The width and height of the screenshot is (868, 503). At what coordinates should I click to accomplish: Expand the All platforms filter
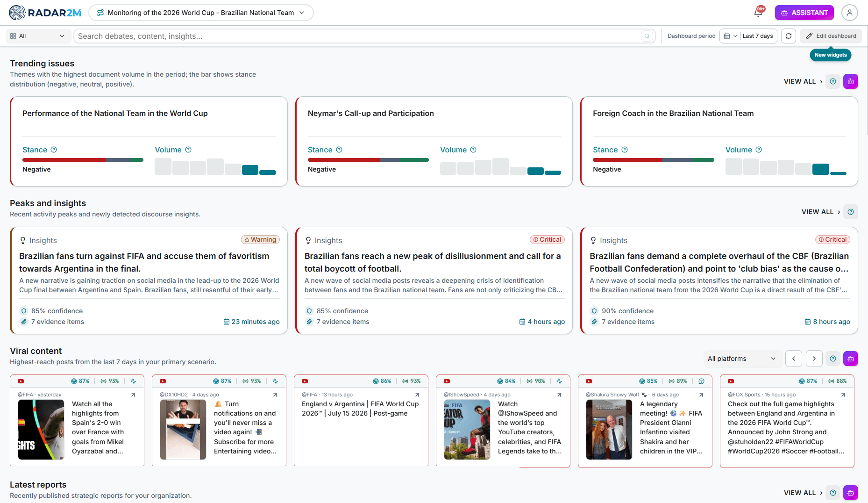coord(741,359)
